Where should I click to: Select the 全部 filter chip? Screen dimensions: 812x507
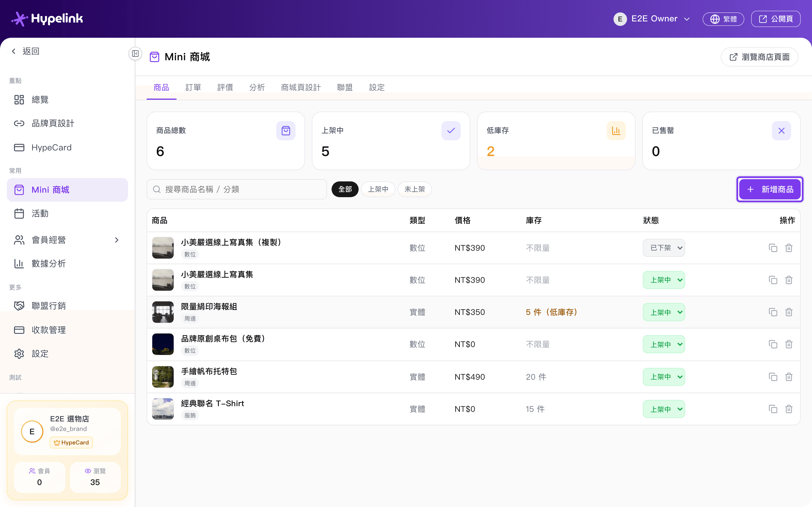pyautogui.click(x=345, y=190)
